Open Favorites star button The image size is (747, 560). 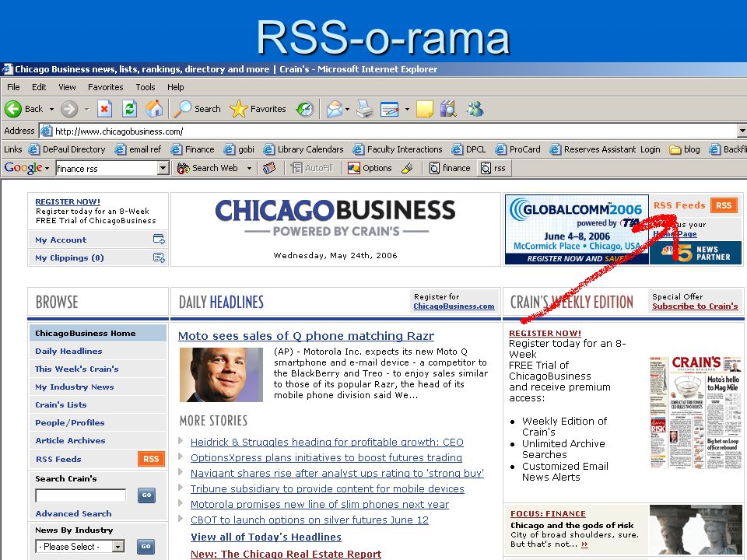pyautogui.click(x=258, y=109)
